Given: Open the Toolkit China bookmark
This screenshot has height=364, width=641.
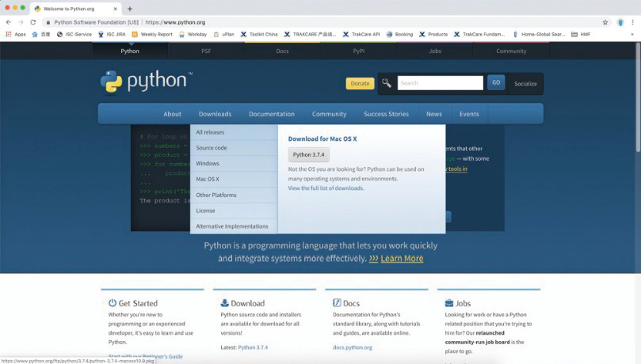Looking at the screenshot, I should (x=259, y=34).
